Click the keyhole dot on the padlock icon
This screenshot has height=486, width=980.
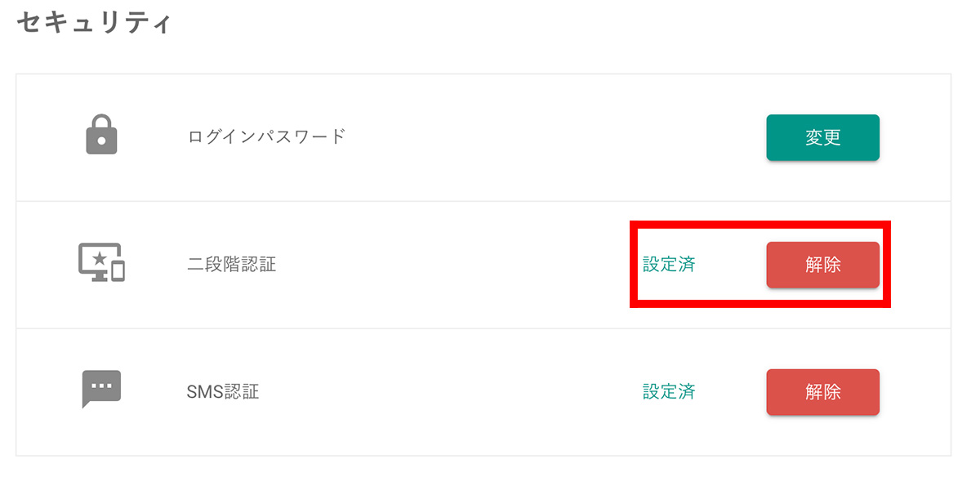click(101, 140)
